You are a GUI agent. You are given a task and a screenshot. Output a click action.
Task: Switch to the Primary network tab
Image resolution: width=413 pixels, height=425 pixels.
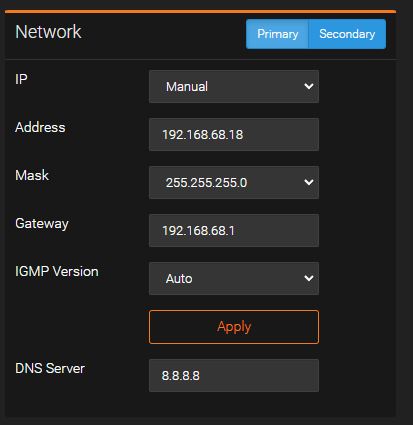point(277,34)
